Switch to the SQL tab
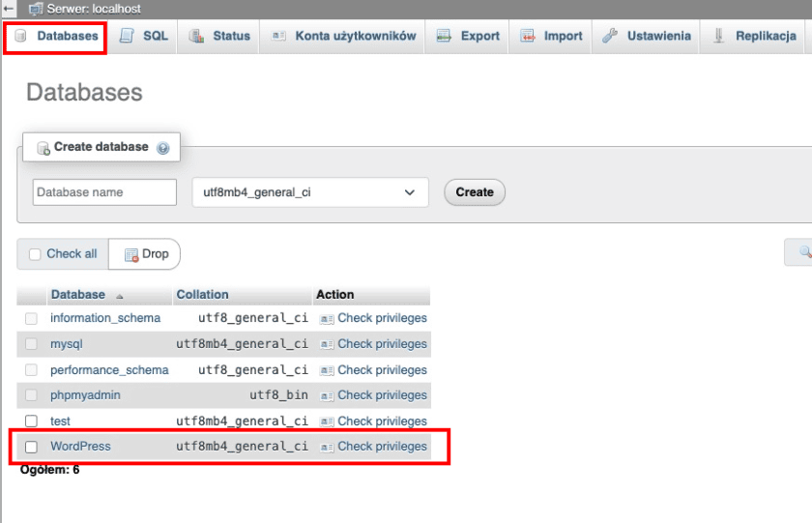 [x=143, y=36]
